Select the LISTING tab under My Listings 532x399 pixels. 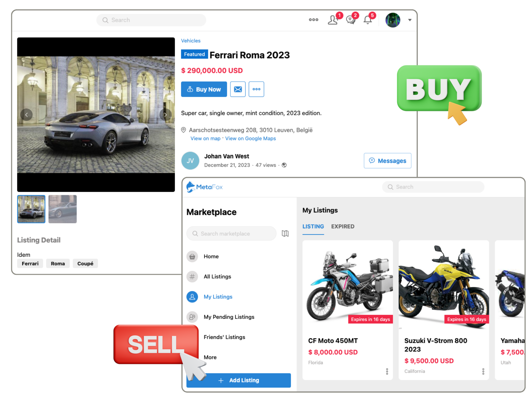[313, 226]
